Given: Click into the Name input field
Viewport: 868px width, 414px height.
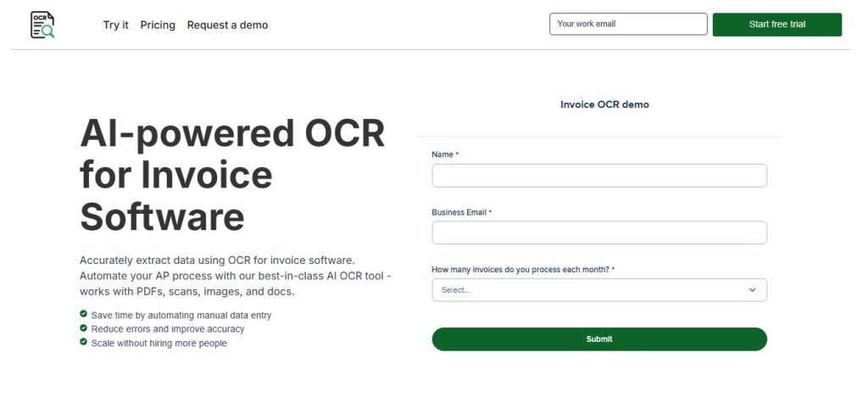Looking at the screenshot, I should (x=598, y=176).
